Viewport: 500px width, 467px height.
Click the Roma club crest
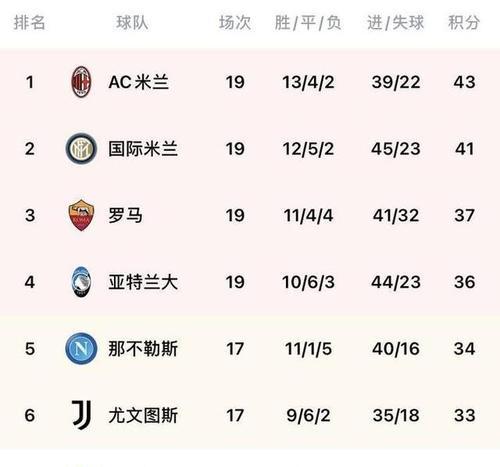pos(81,215)
